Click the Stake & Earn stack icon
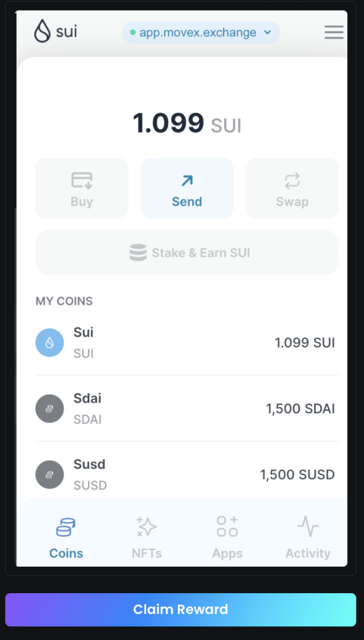 coord(138,252)
